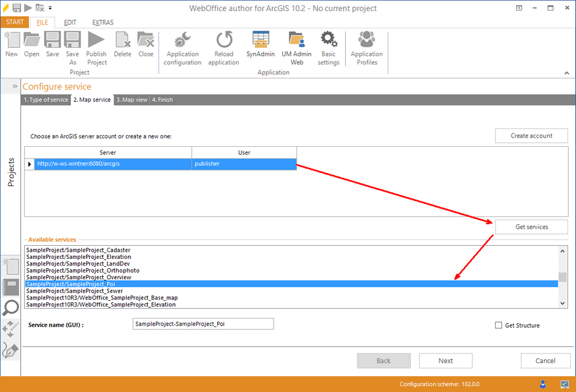Open the Application configuration tool
576x392 pixels.
(182, 48)
